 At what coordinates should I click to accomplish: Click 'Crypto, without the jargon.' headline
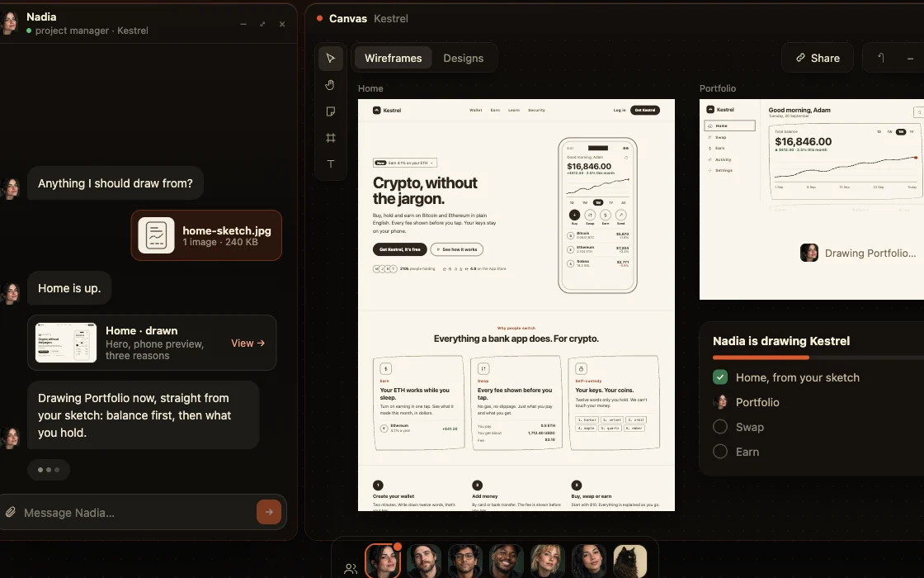click(425, 191)
